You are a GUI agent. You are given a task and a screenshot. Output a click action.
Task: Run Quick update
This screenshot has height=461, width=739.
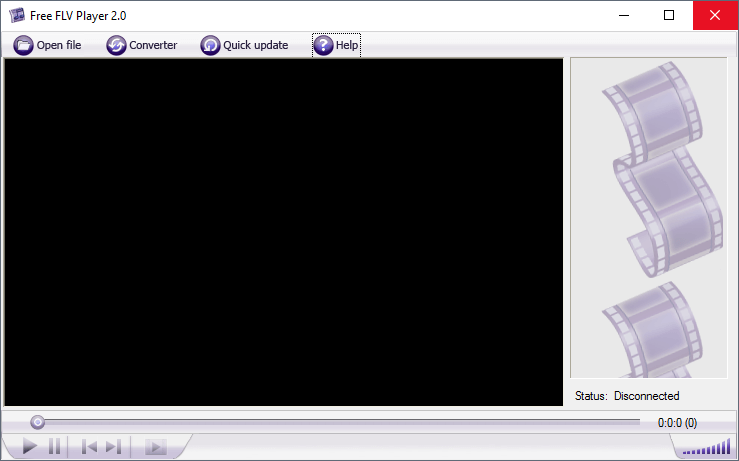pyautogui.click(x=244, y=45)
